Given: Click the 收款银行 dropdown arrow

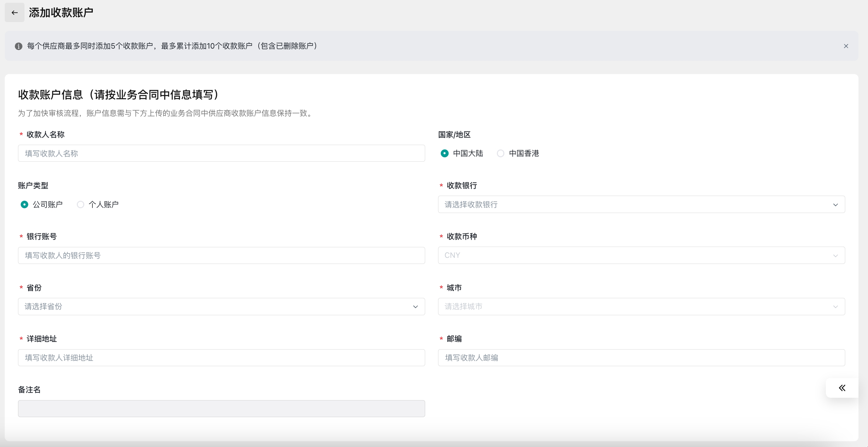Looking at the screenshot, I should (x=835, y=205).
